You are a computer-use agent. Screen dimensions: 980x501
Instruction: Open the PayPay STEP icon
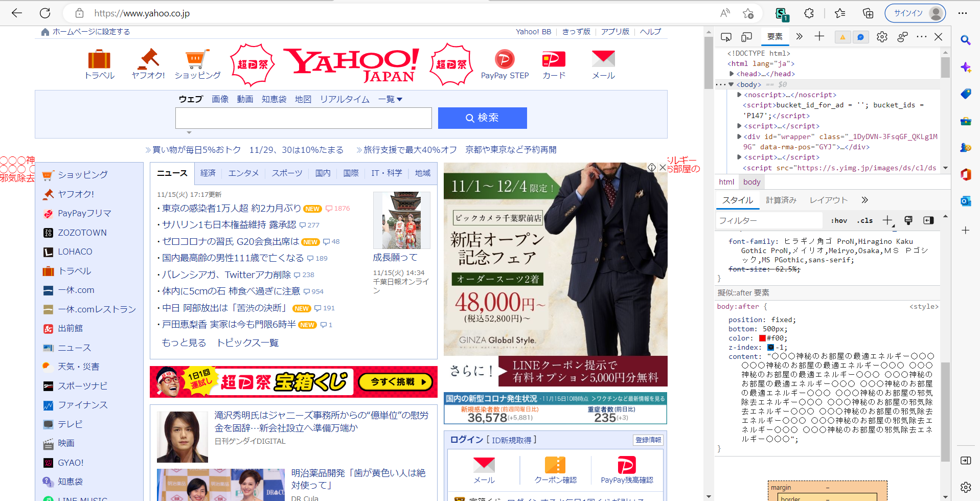click(x=504, y=59)
